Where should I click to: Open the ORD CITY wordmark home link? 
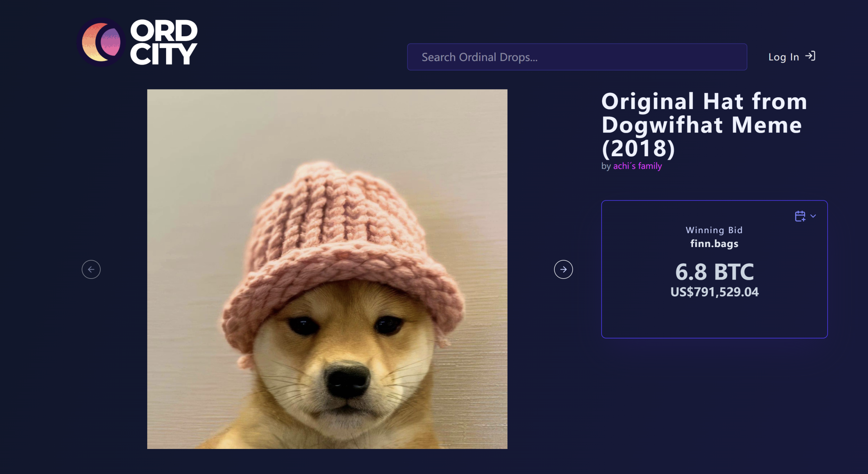coord(164,42)
